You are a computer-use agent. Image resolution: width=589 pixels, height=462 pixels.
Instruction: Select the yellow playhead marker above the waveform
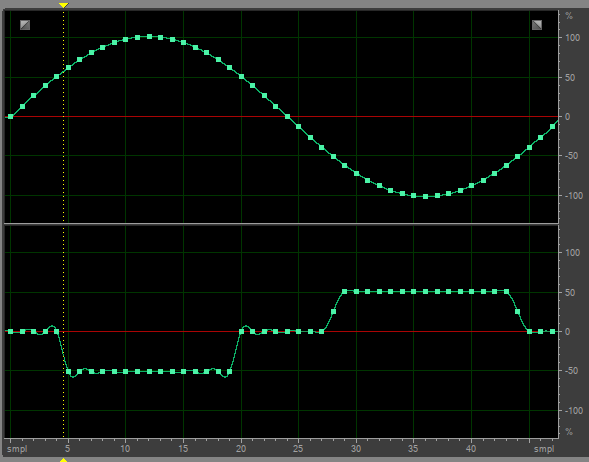[x=63, y=5]
